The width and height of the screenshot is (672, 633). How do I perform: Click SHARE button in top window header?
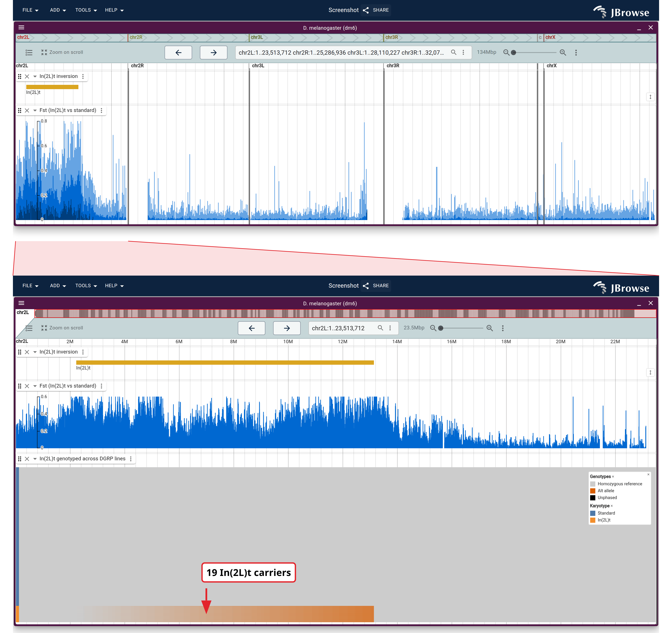click(x=376, y=10)
